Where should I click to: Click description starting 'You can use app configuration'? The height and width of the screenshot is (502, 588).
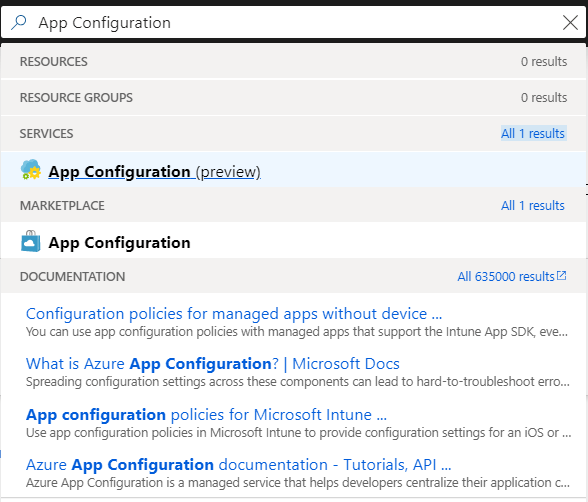[x=297, y=332]
